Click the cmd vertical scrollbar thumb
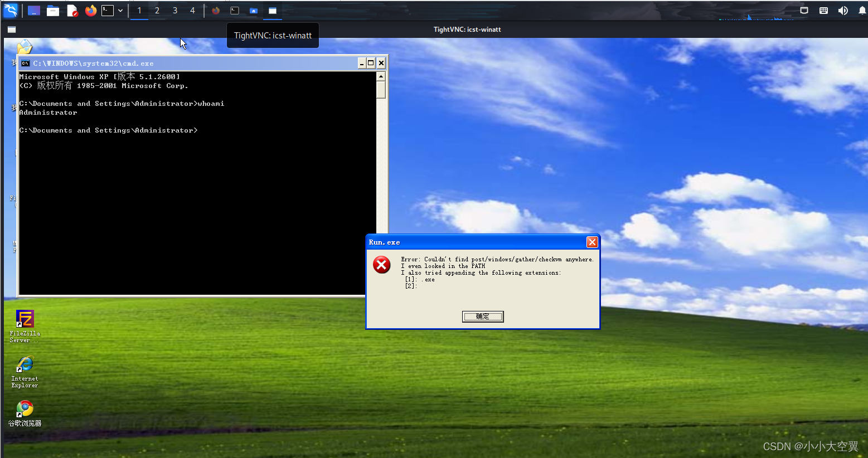Viewport: 868px width, 458px height. (x=381, y=90)
